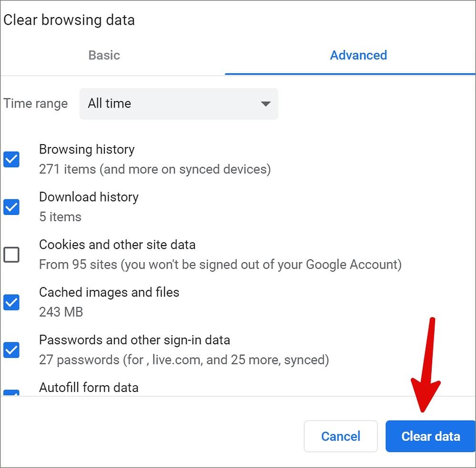Click the "Autofill form data" label

89,388
